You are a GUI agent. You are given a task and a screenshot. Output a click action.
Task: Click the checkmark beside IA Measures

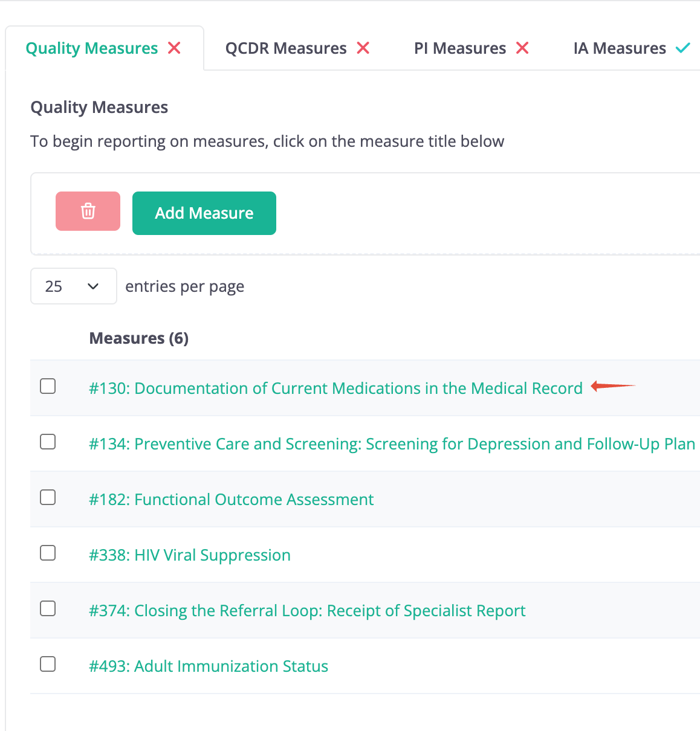683,48
